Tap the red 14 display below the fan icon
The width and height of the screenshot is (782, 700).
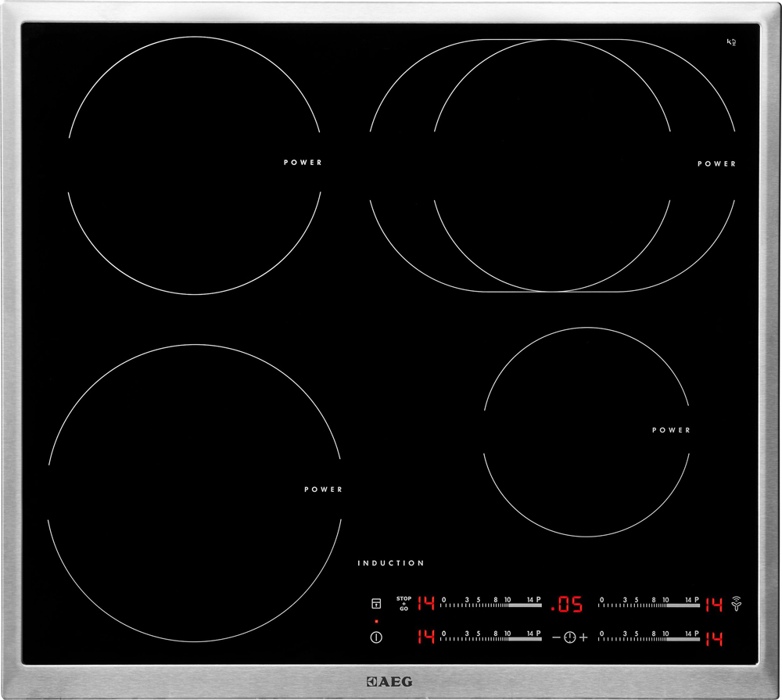(714, 639)
